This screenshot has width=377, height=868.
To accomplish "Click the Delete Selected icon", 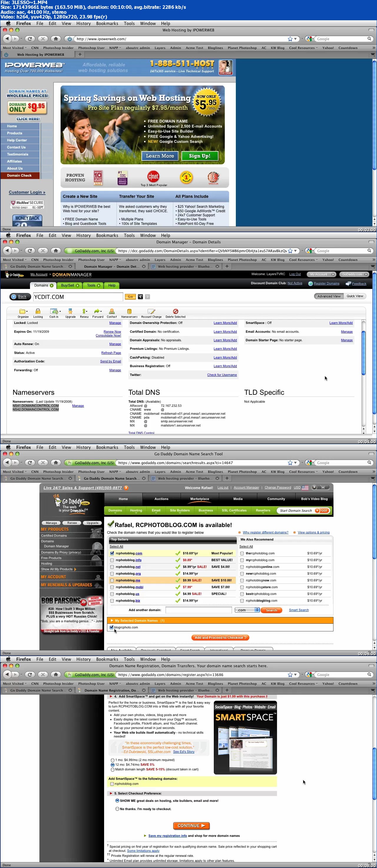I will point(175,311).
